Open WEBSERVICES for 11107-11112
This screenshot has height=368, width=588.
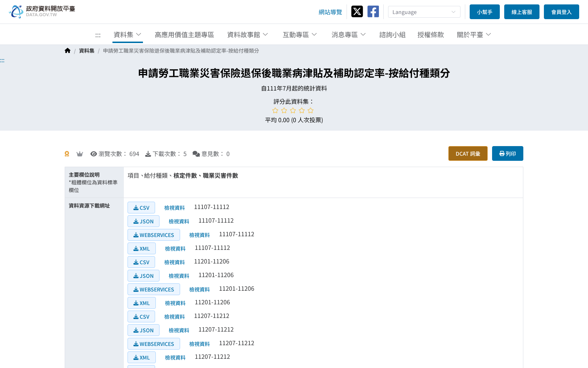[154, 235]
